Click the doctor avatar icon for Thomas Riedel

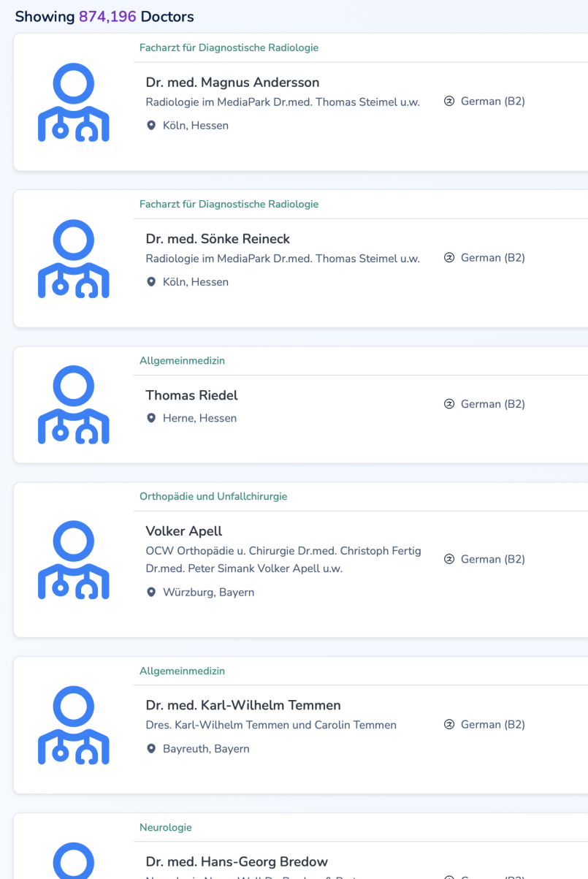click(x=74, y=405)
